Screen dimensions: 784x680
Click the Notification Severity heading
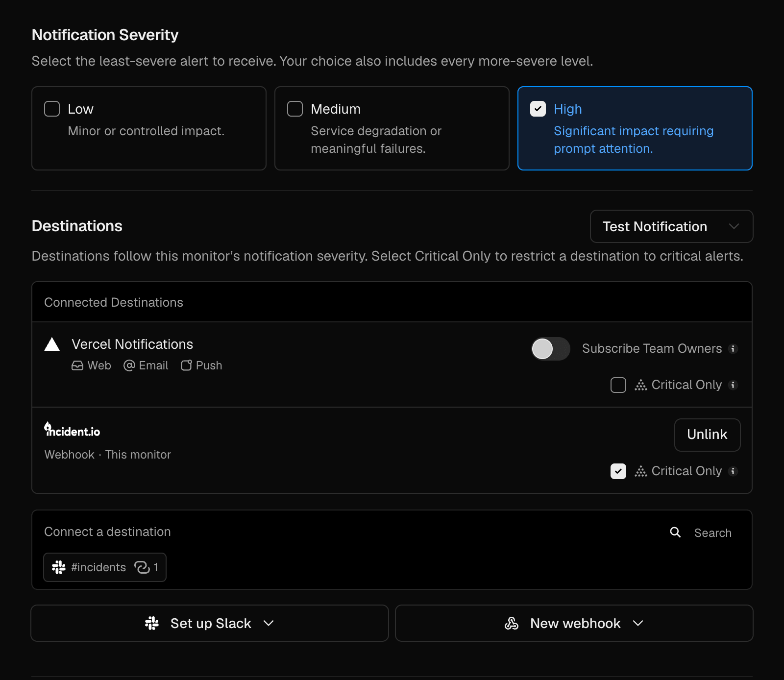(x=105, y=35)
